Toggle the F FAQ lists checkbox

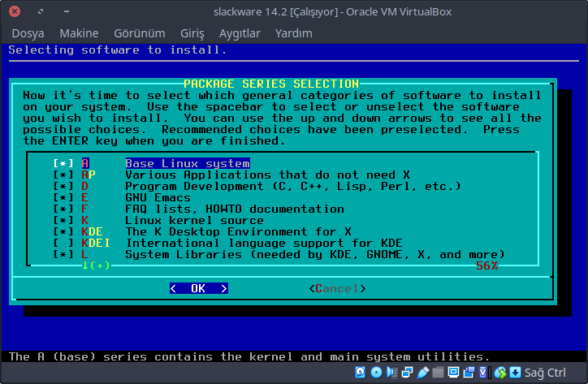(63, 209)
